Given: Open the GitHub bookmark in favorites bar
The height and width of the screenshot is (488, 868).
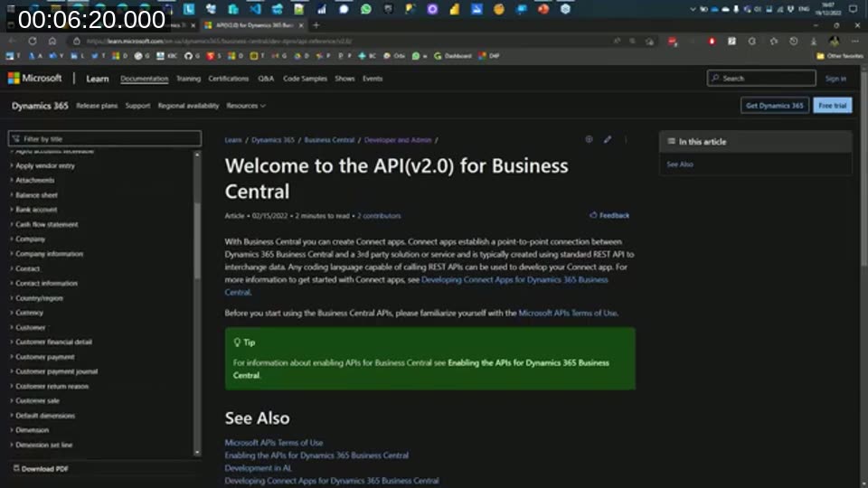Looking at the screenshot, I should (192, 56).
